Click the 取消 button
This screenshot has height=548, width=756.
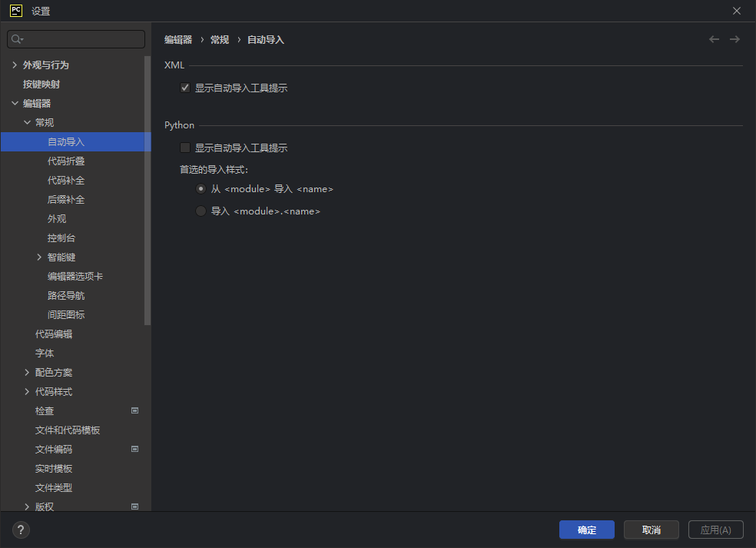click(652, 530)
